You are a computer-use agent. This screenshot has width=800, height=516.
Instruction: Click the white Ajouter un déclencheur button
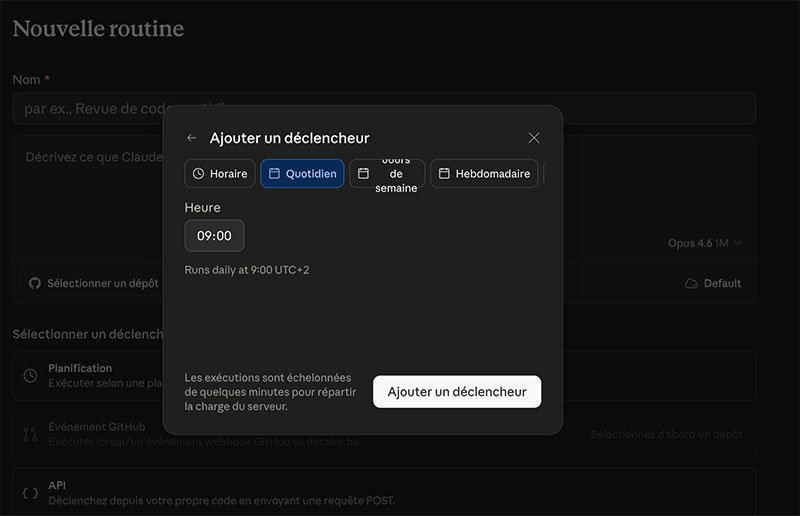pos(457,391)
